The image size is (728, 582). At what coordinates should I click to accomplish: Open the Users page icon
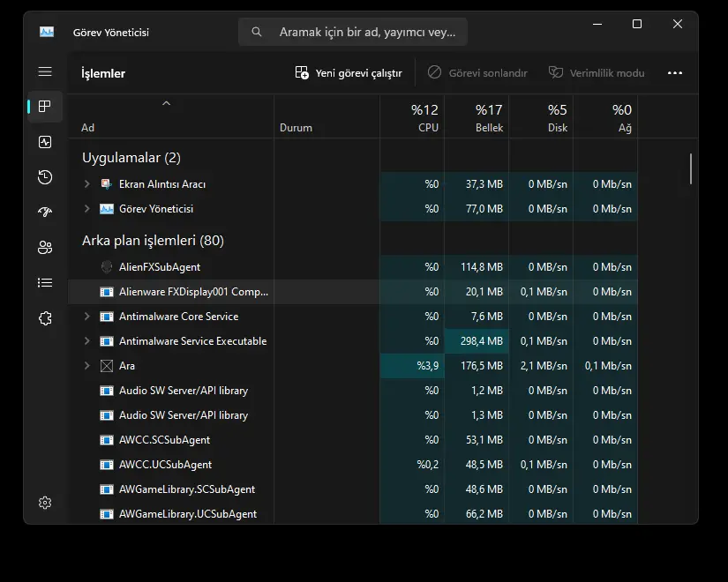tap(45, 248)
